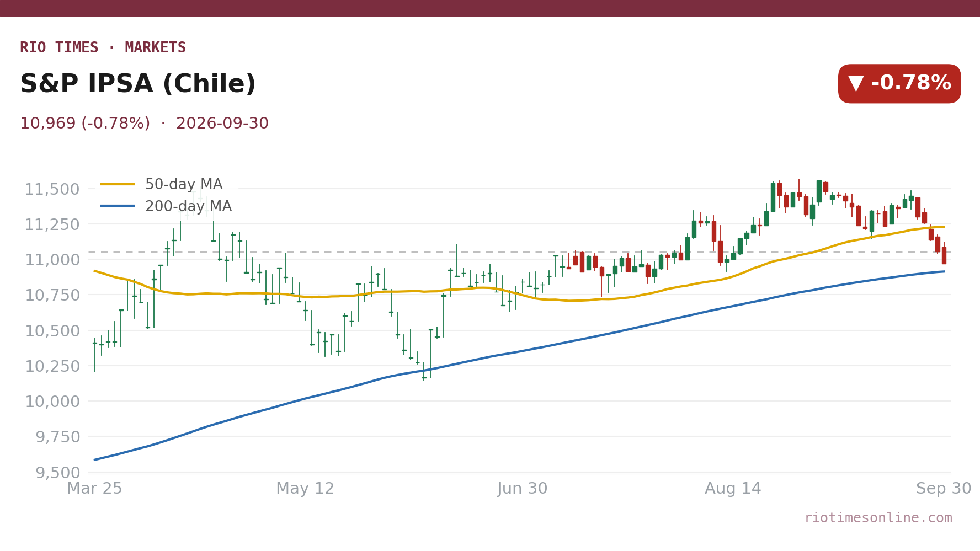Screen dimensions: 980x551
Task: Click the 50-day MA legend entry
Action: click(161, 184)
